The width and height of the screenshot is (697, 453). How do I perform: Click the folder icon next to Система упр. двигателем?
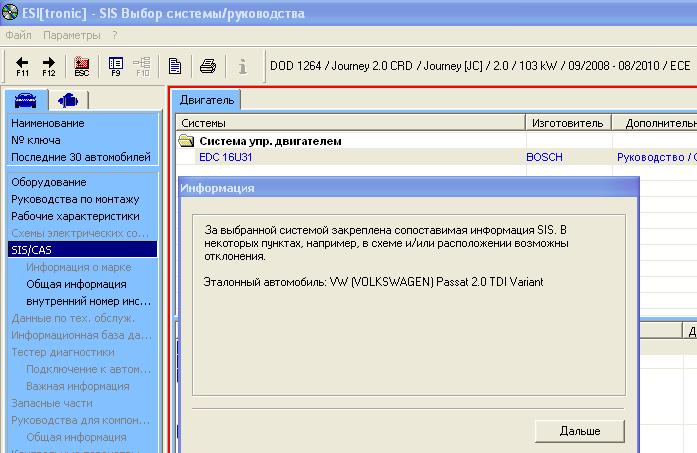186,141
